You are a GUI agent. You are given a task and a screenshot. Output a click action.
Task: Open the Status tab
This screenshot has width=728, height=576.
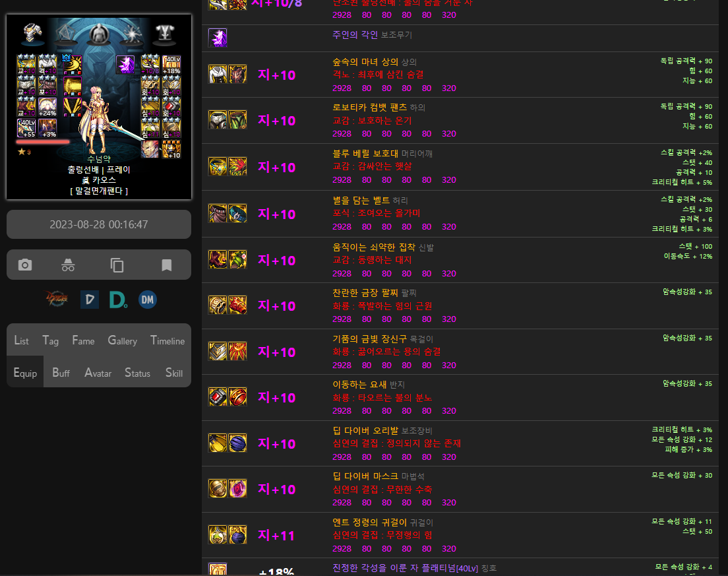137,373
